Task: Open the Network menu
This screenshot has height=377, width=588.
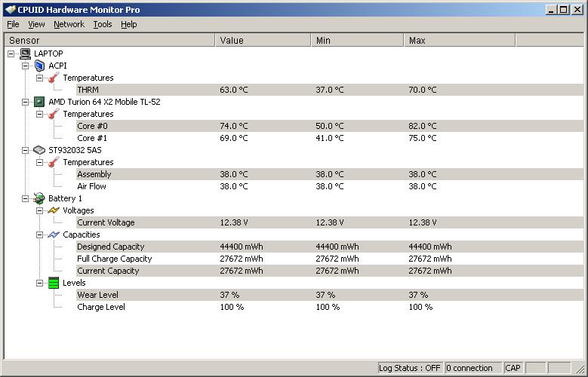Action: tap(69, 24)
